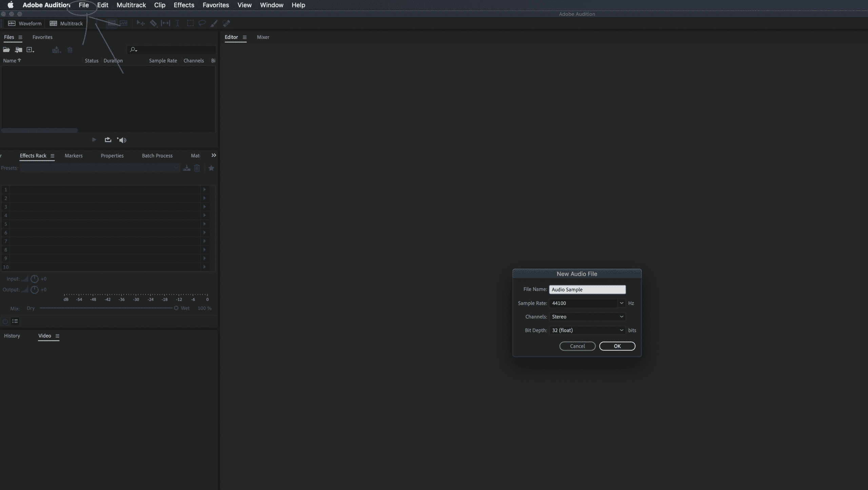This screenshot has height=490, width=868.
Task: Switch to the Mixer tab
Action: [262, 37]
